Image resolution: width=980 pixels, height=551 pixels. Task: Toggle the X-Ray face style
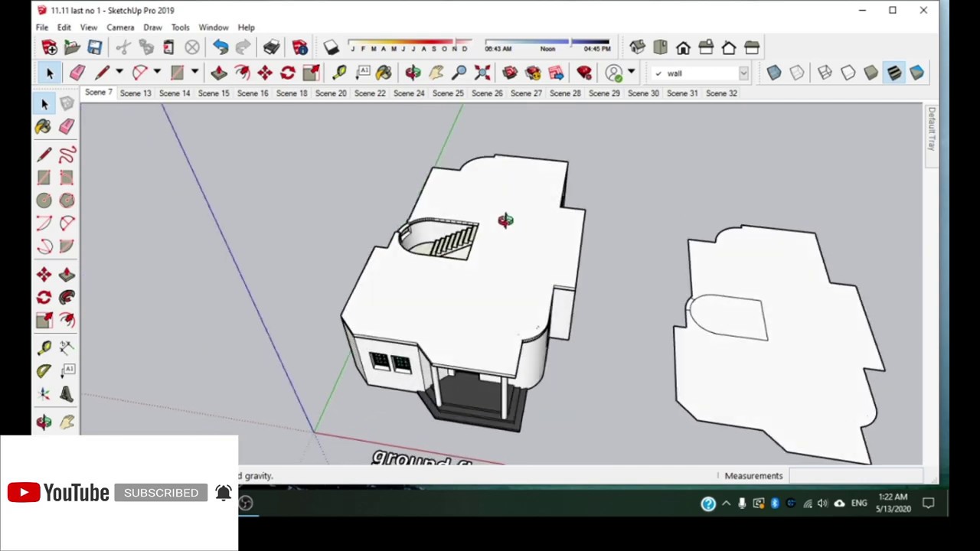point(774,73)
